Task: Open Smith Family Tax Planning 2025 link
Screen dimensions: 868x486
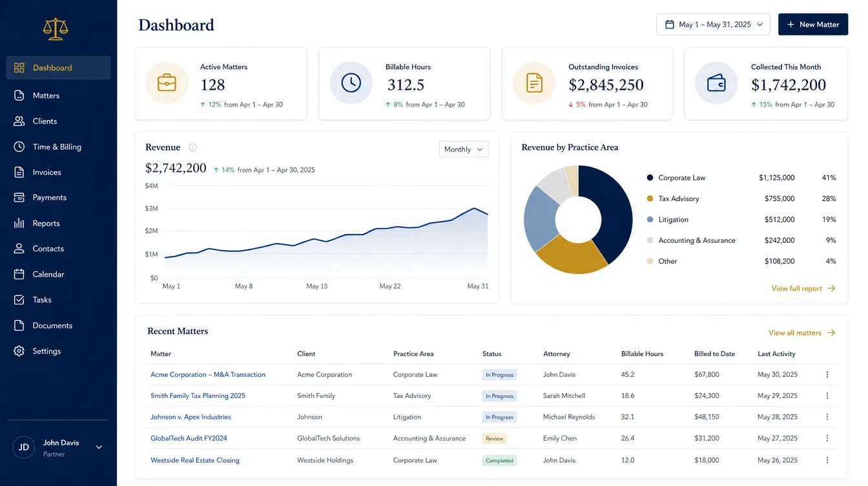Action: click(198, 396)
